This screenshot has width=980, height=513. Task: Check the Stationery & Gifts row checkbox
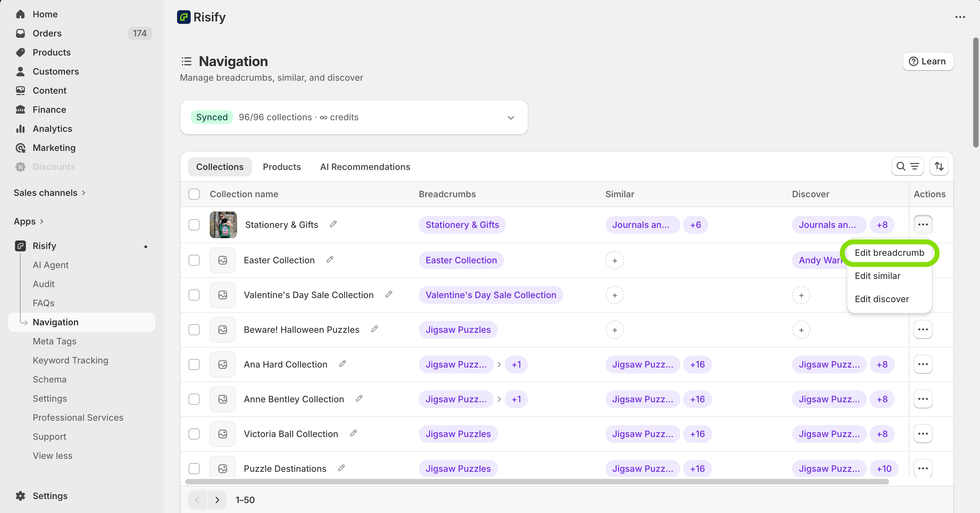tap(194, 224)
